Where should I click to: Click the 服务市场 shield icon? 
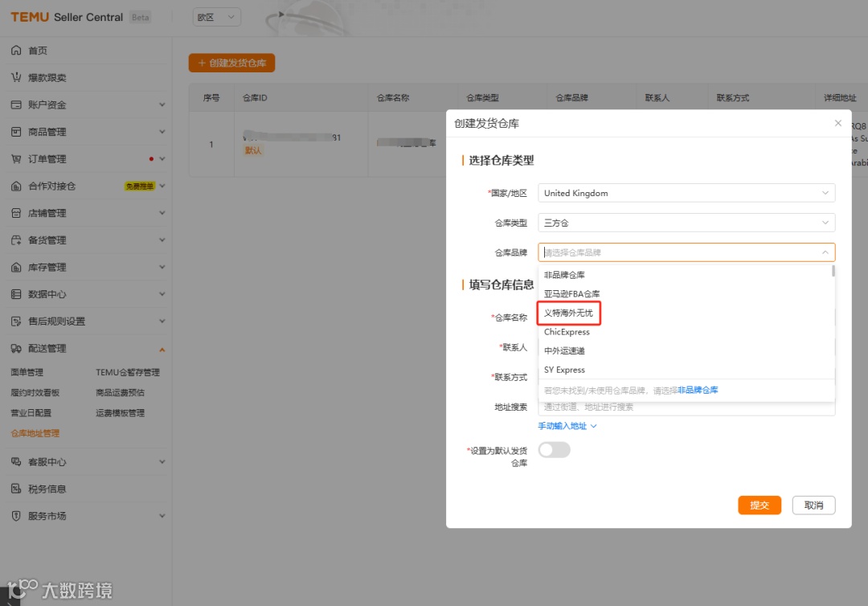16,516
